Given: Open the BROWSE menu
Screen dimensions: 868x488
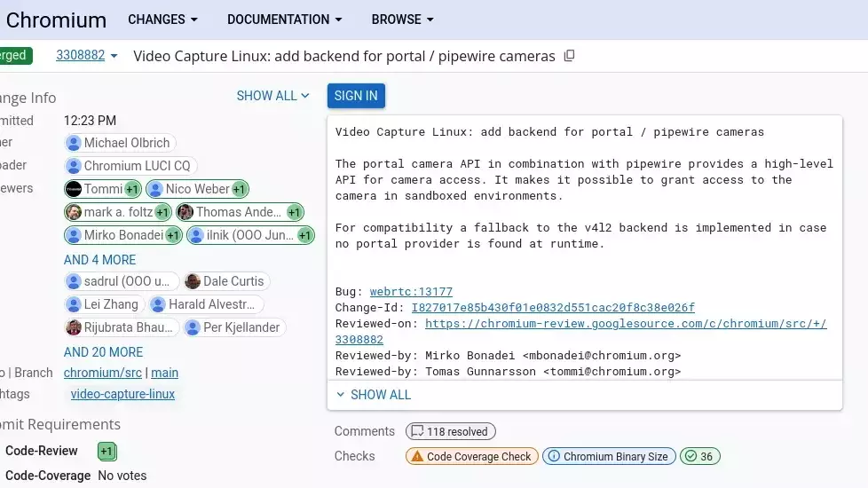Looking at the screenshot, I should click(402, 20).
